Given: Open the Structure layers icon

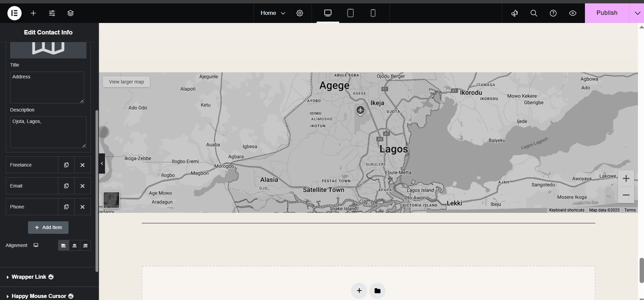Looking at the screenshot, I should [x=71, y=13].
